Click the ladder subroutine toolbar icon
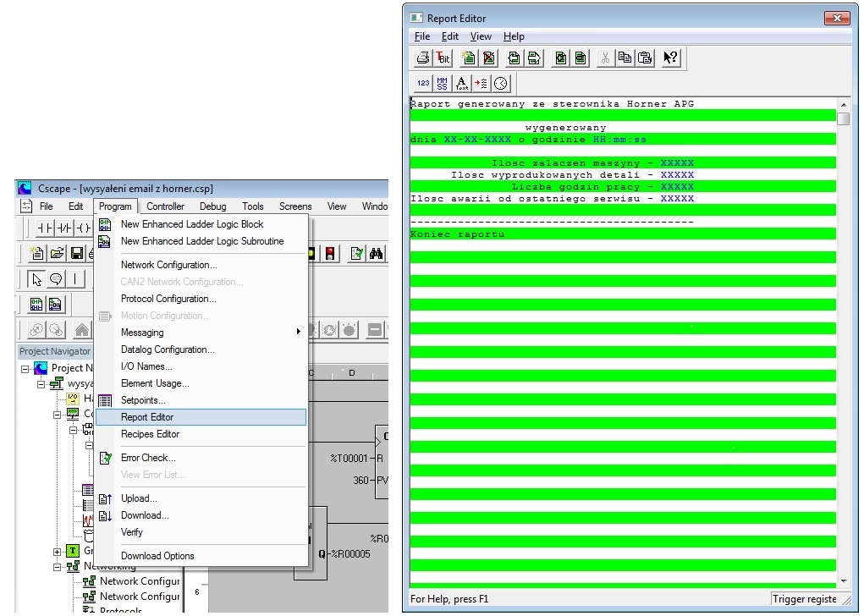 (x=55, y=305)
